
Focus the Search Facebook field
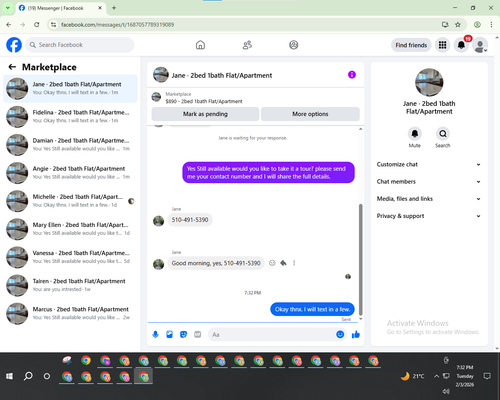coord(80,45)
